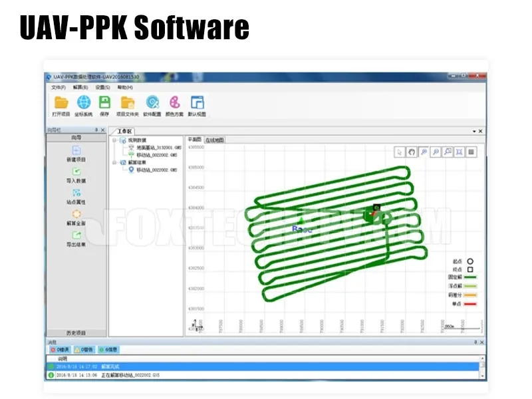Toggle the 0错误 errors filter
The image size is (532, 399).
60,350
